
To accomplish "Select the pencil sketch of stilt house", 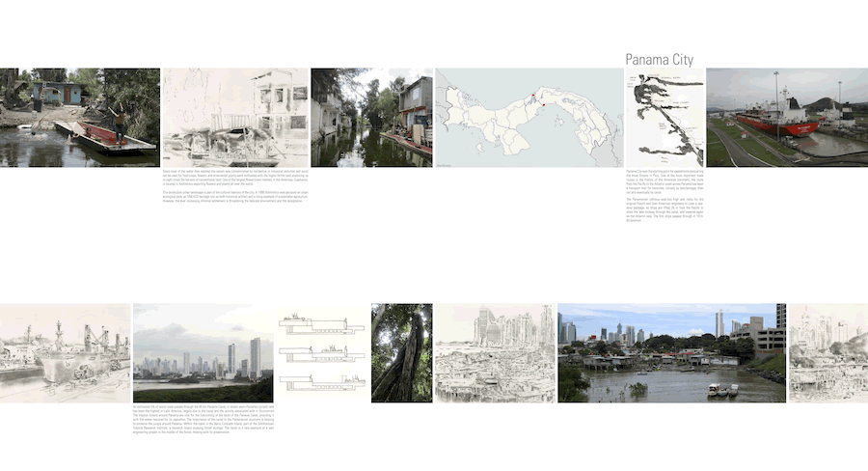I will 235,117.
